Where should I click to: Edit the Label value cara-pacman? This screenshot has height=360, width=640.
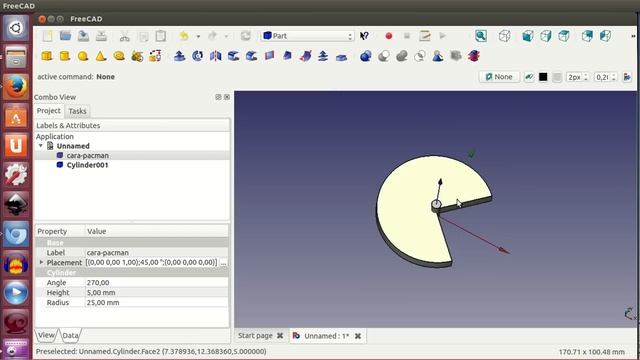pyautogui.click(x=156, y=253)
